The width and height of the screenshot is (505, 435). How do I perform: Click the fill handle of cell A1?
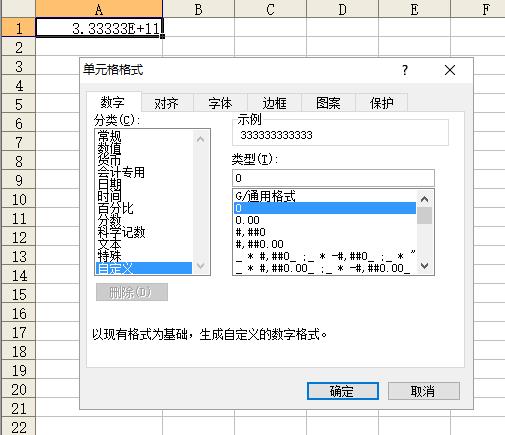point(162,36)
